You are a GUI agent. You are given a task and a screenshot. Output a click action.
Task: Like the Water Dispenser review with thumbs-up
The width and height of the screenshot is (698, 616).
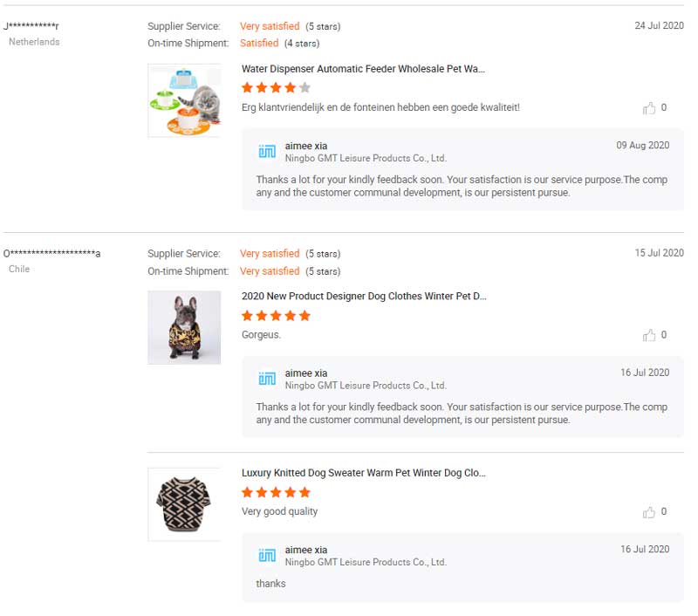(649, 108)
